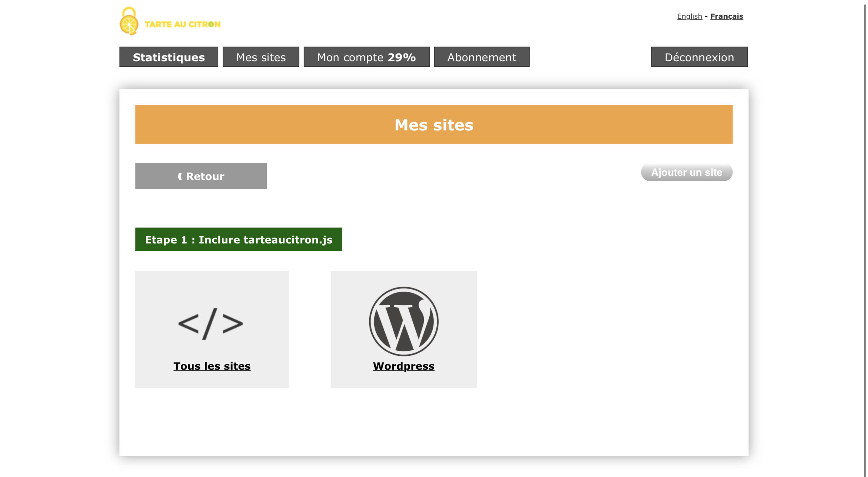Screen dimensions: 868x477
Task: Open the Abonnement tab
Action: pyautogui.click(x=482, y=57)
